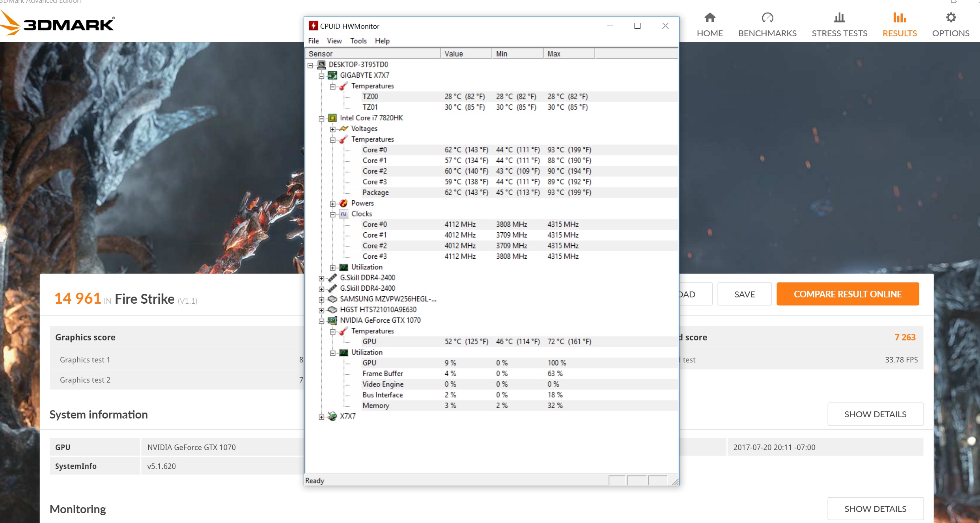Viewport: 980px width, 523px height.
Task: Expand the X7X7 battery node
Action: (x=321, y=417)
